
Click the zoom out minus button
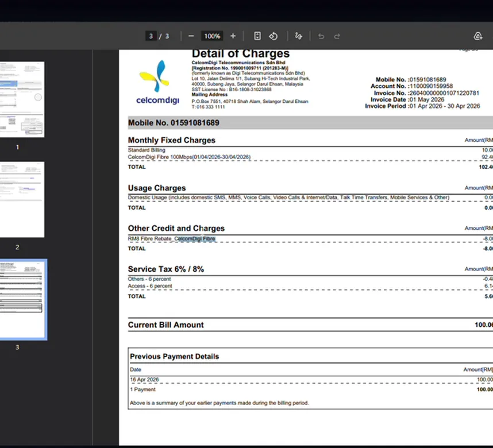tap(191, 36)
